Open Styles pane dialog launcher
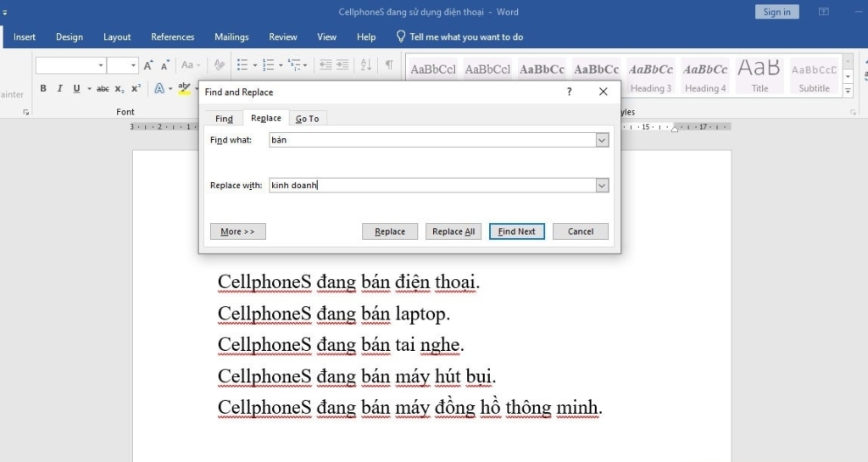Viewport: 868px width, 462px height. click(x=853, y=112)
